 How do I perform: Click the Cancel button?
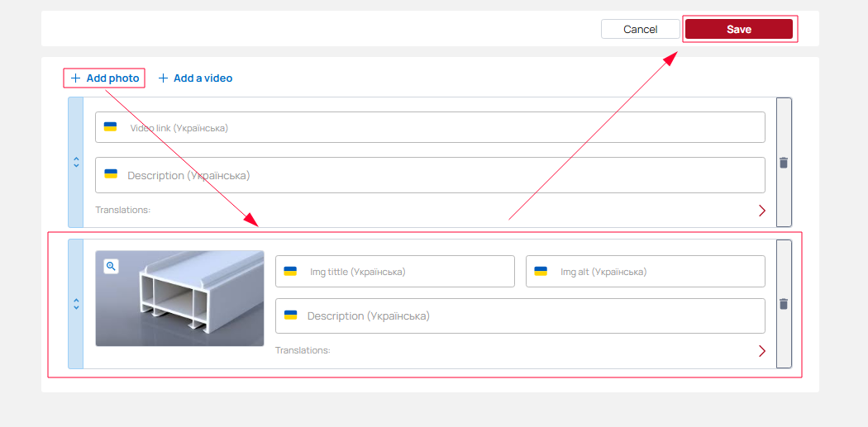(x=641, y=29)
